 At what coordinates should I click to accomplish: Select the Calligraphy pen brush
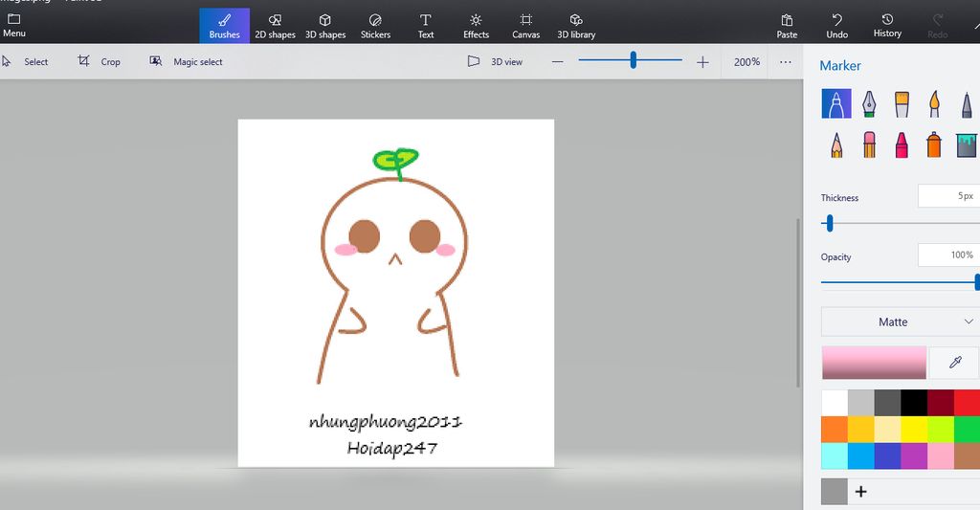pos(869,103)
